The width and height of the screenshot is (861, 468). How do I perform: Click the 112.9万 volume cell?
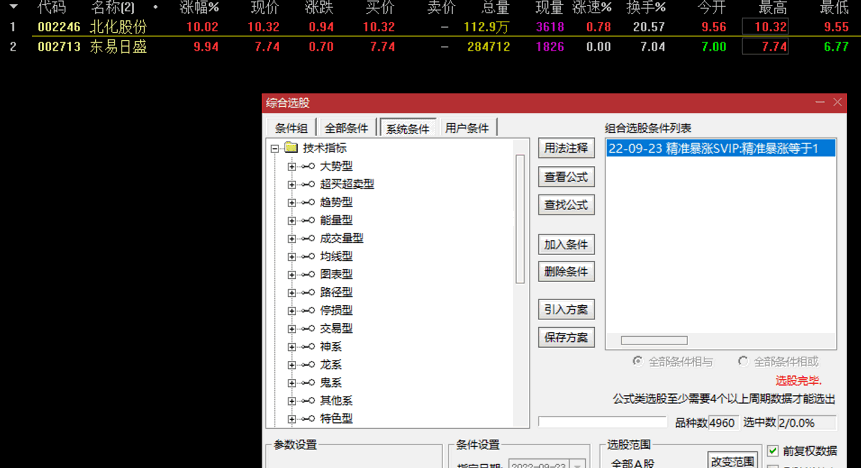coord(487,27)
